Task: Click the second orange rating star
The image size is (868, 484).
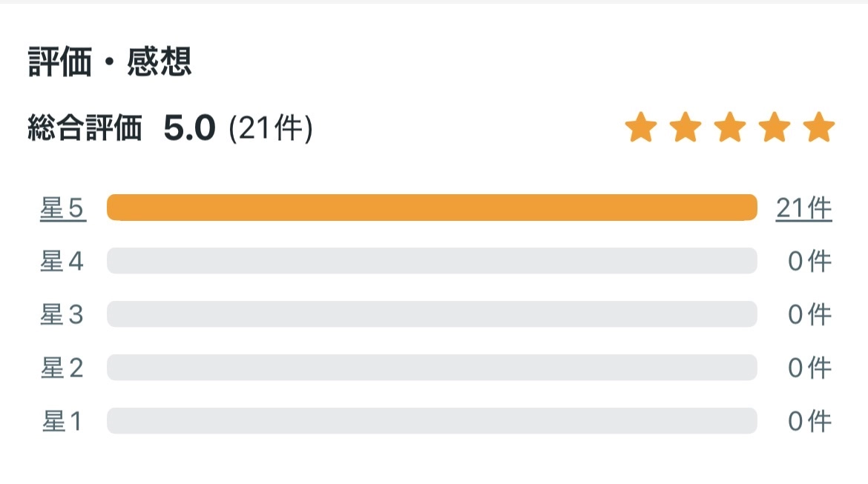Action: [686, 127]
